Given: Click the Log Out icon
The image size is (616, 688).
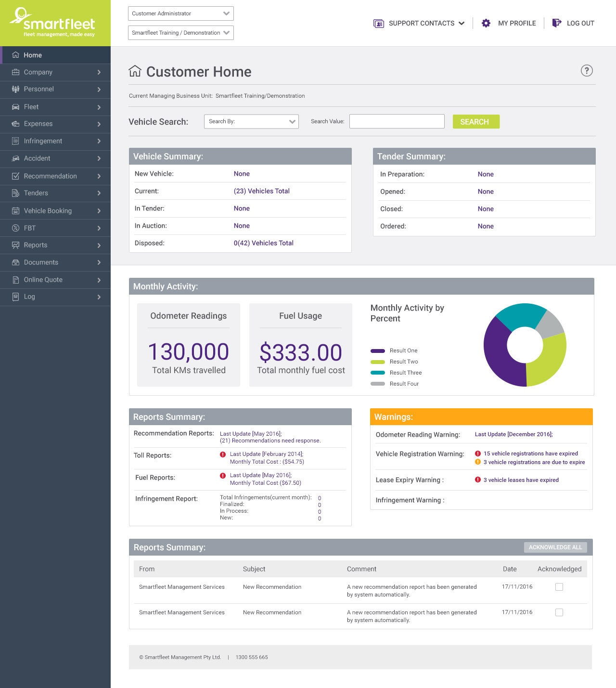Looking at the screenshot, I should click(557, 23).
